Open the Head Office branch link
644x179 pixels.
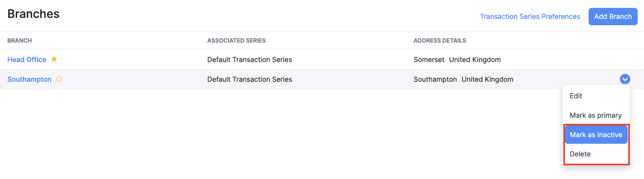pos(27,60)
